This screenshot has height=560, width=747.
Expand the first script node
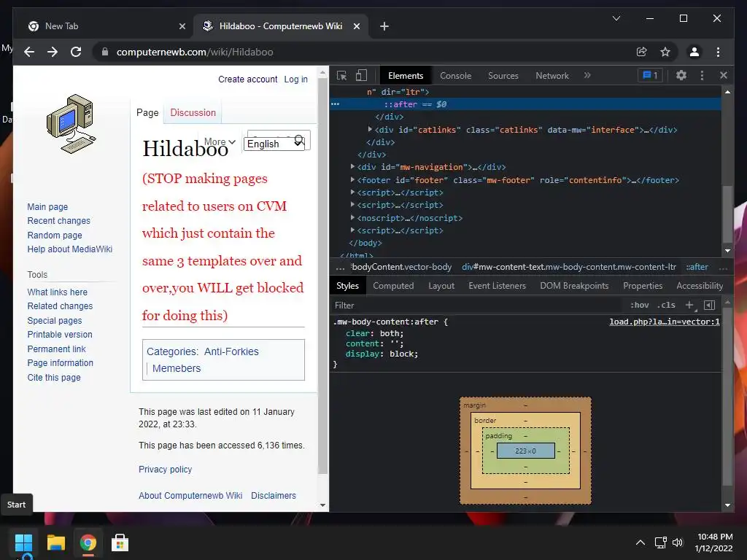tap(352, 192)
